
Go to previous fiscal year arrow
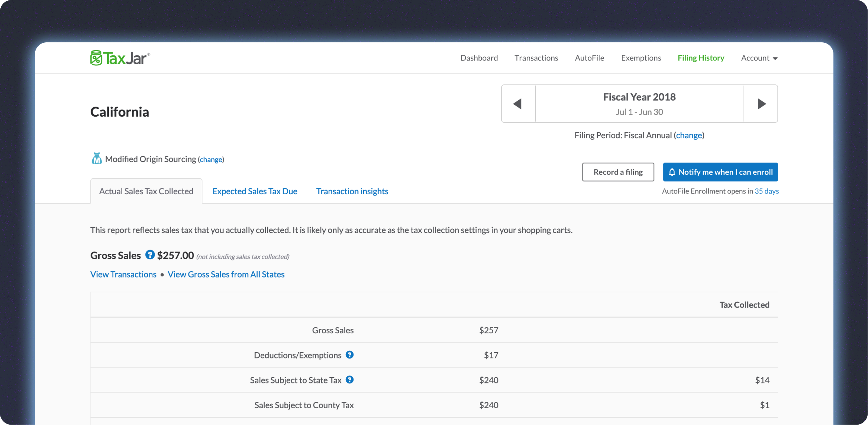click(518, 104)
